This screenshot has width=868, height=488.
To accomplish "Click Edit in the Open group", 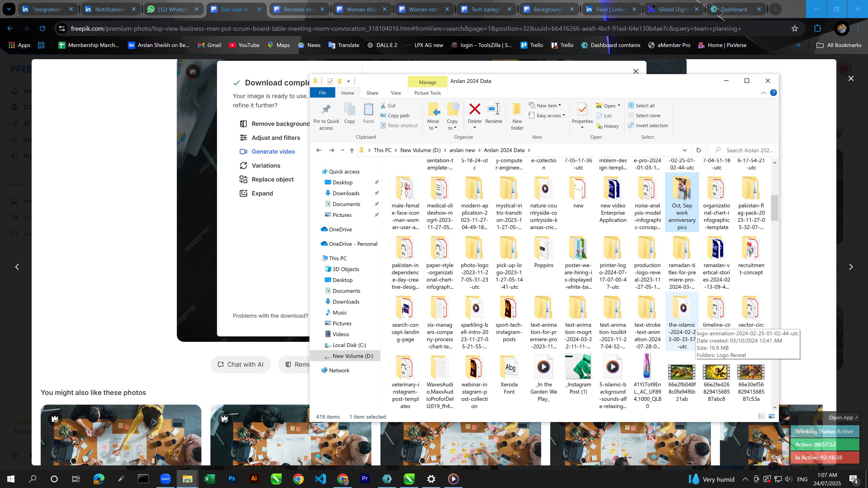I will [x=604, y=116].
